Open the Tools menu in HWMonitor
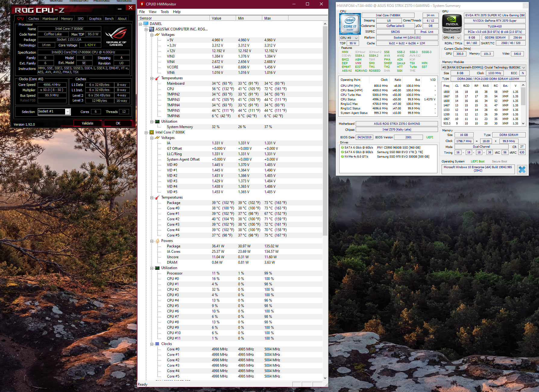 coord(165,12)
